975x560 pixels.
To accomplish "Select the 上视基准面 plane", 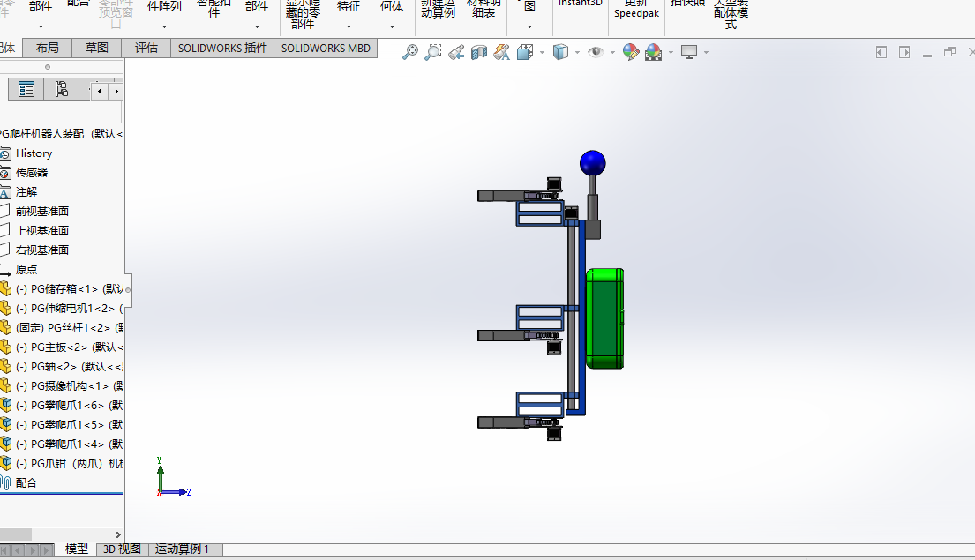I will (x=42, y=230).
